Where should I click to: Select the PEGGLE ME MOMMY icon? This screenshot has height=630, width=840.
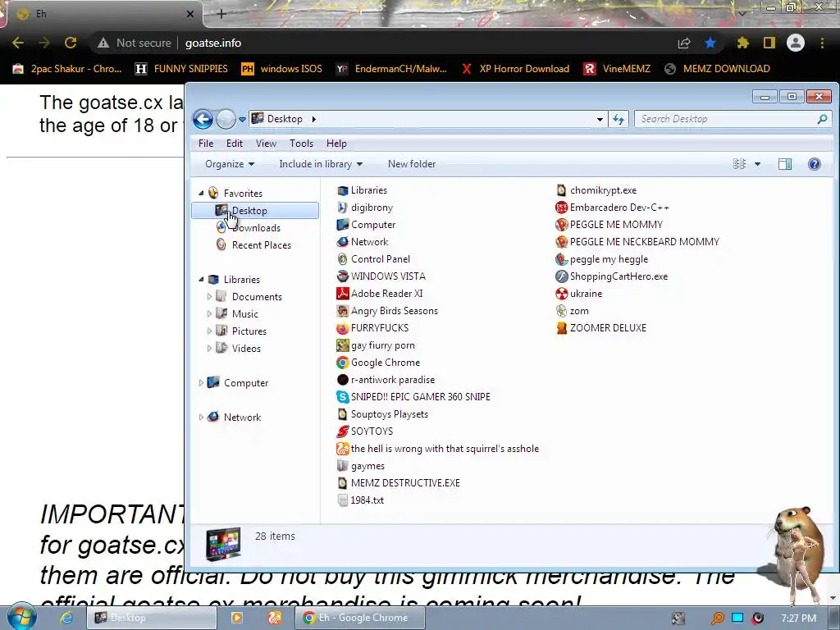tap(561, 225)
